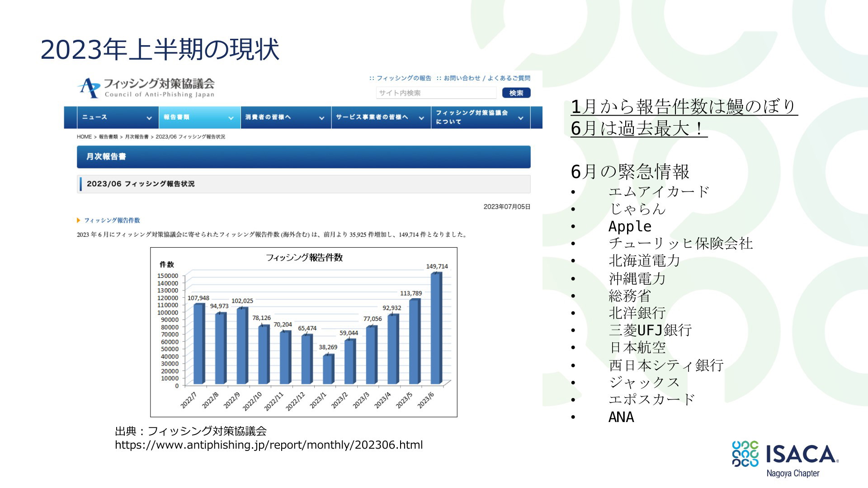This screenshot has height=488, width=868.
Task: Click the ISACA Nagoya Chapter logo
Action: tap(785, 459)
